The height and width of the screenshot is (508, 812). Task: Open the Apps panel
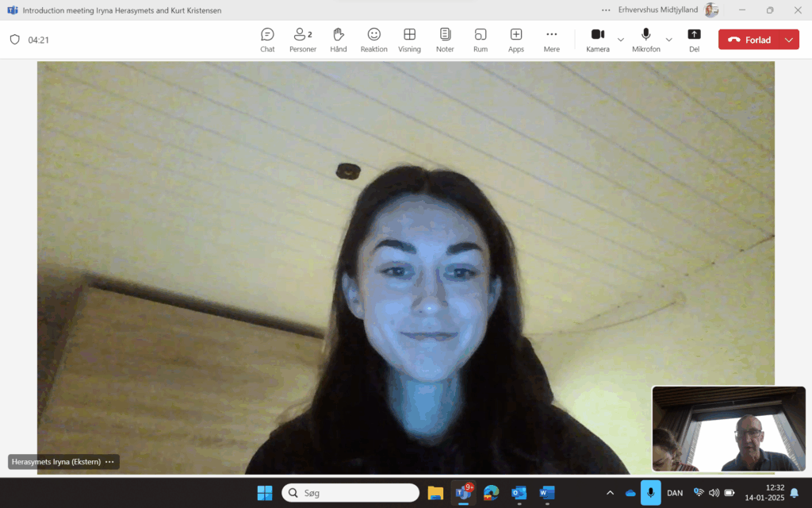tap(515, 38)
